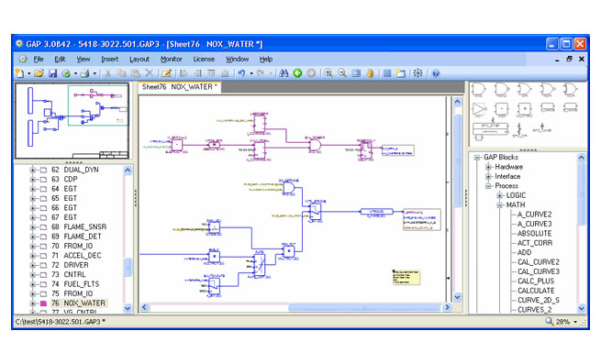Click the Zoom In magnifier icon

(x=328, y=73)
